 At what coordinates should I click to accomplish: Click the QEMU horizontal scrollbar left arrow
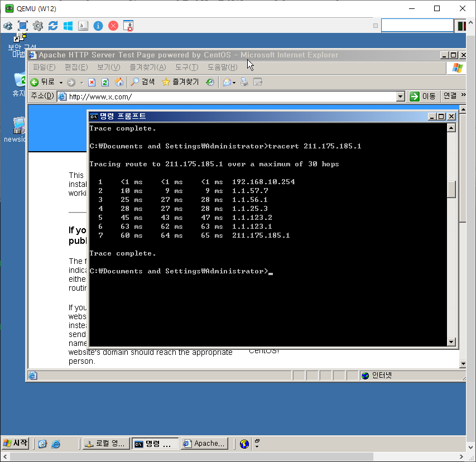click(x=5, y=456)
